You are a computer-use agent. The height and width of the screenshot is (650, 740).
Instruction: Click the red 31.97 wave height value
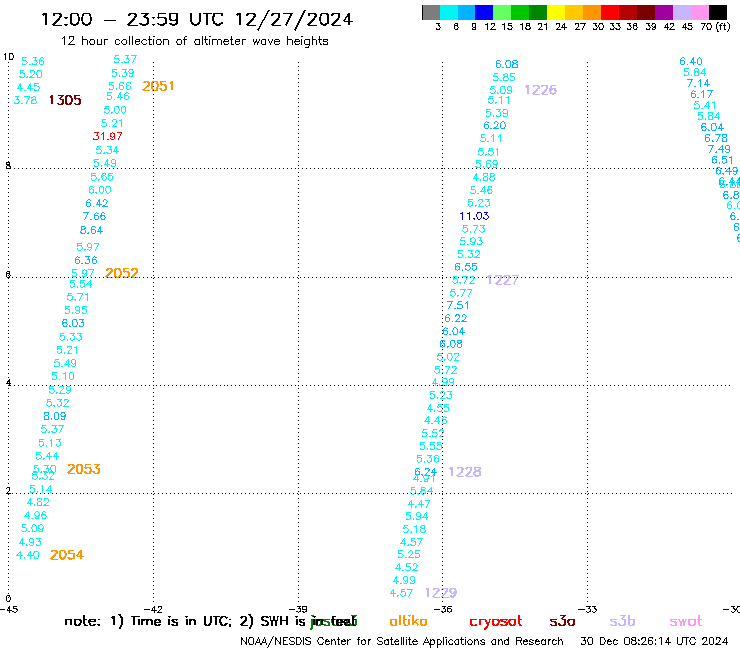tap(108, 136)
